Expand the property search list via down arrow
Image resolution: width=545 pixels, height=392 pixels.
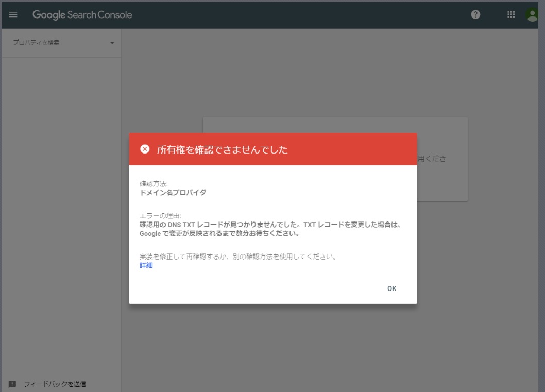pos(112,43)
